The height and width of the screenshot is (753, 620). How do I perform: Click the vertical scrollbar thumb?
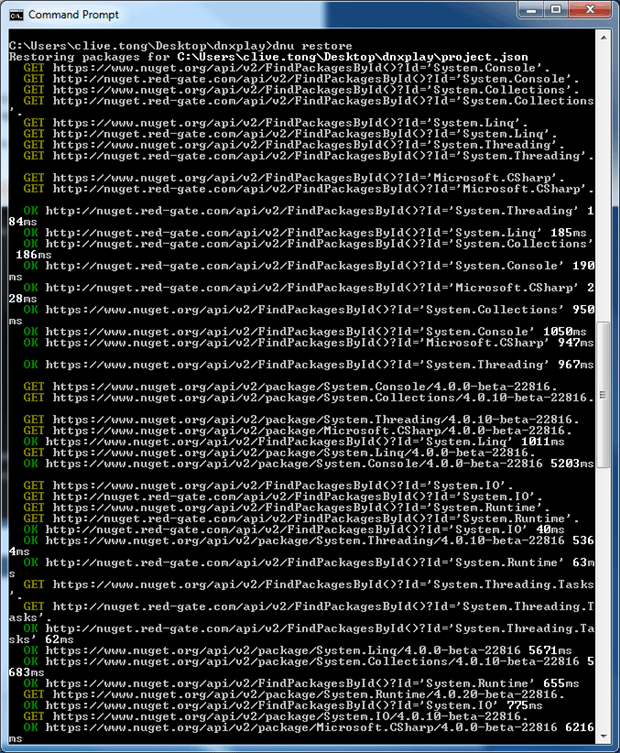[x=603, y=395]
